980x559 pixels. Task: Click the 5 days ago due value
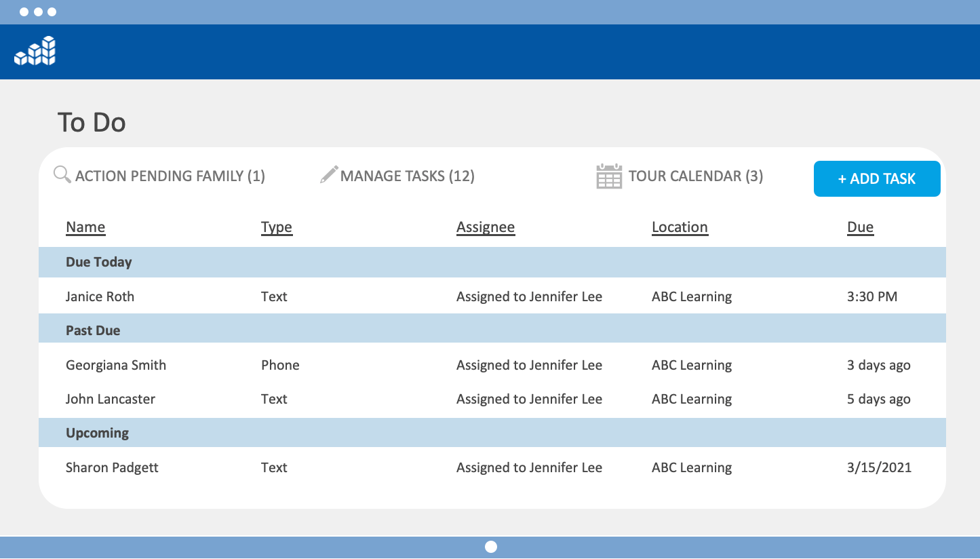879,399
